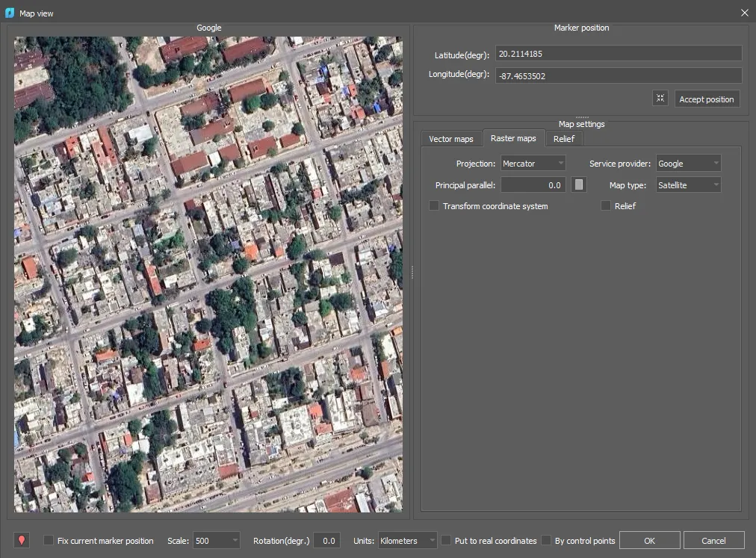Screen dimensions: 756x558
Task: Click the red map marker pin icon
Action: (x=20, y=540)
